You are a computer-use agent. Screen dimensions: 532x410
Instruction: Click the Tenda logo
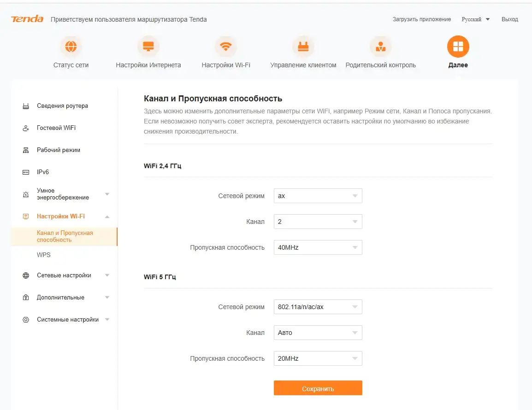pyautogui.click(x=27, y=19)
